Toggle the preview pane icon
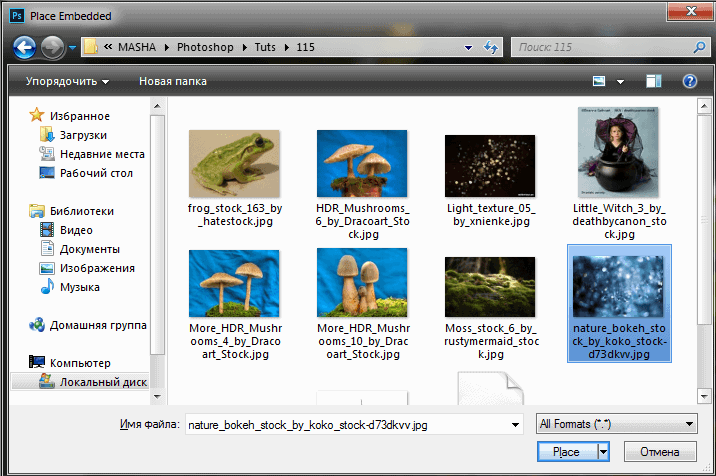716x476 pixels. [x=654, y=81]
